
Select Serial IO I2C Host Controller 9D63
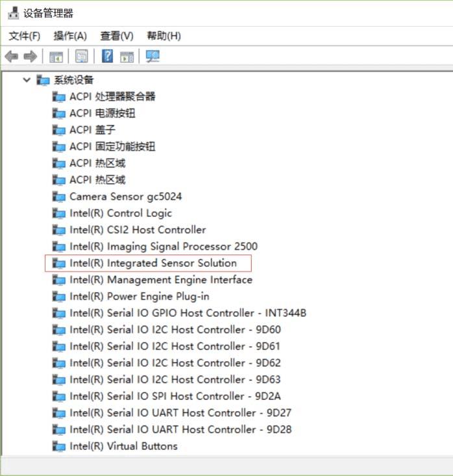175,380
